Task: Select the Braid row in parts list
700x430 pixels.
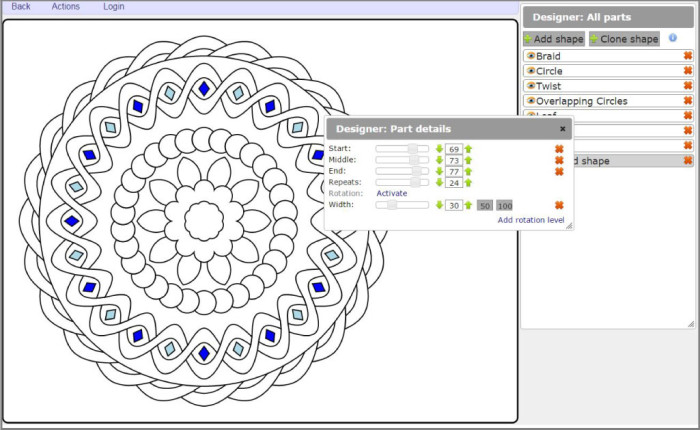Action: pyautogui.click(x=608, y=56)
